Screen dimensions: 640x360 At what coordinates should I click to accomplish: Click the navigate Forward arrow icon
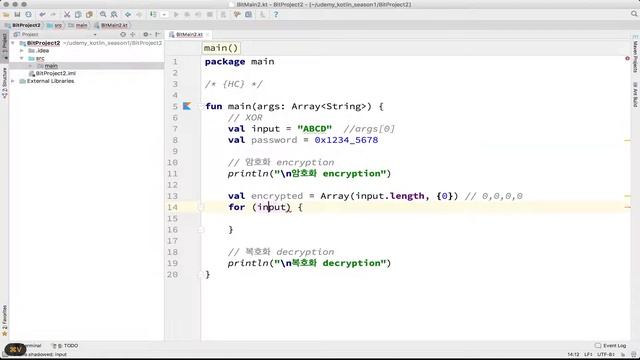coord(139,15)
